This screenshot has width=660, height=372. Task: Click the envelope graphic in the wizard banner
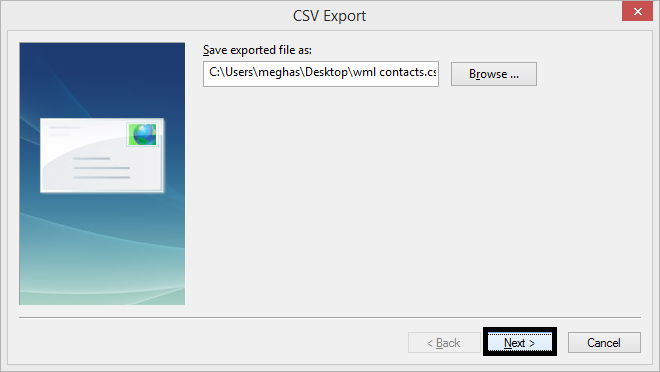102,155
